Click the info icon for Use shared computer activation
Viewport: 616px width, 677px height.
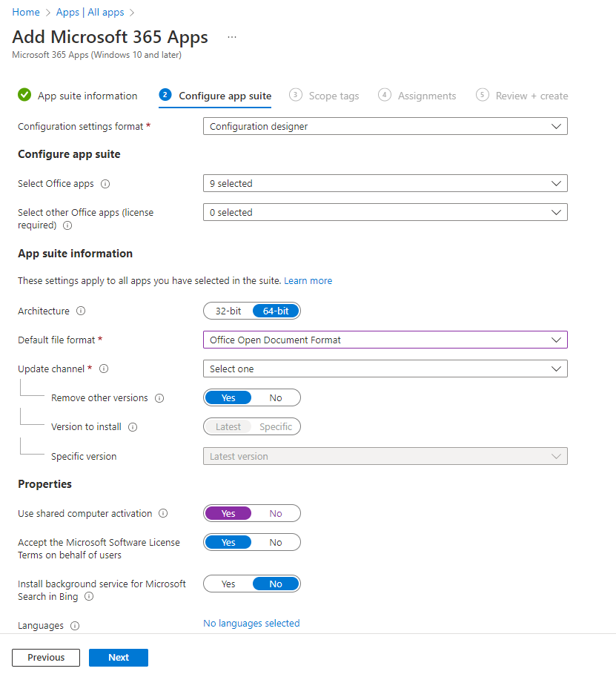pos(163,513)
